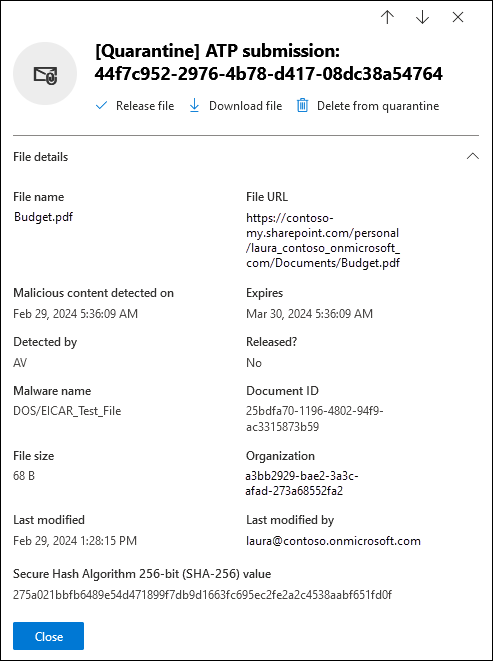Click the next item down arrow

(x=422, y=17)
